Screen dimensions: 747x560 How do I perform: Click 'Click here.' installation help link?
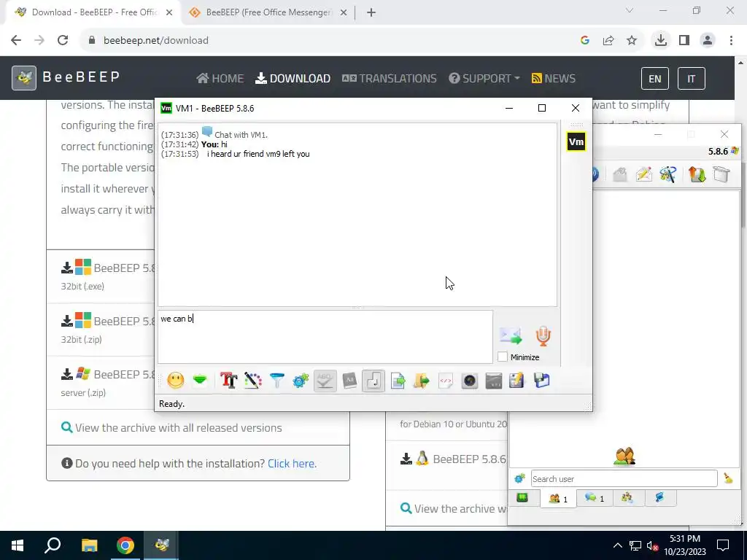coord(292,463)
